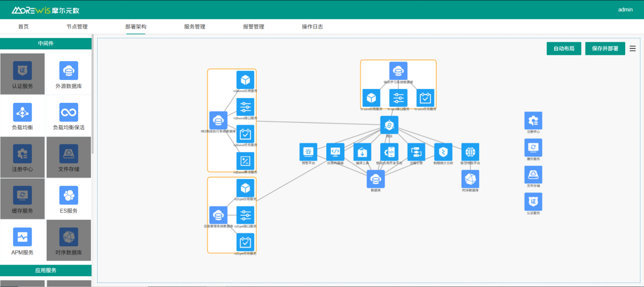
Task: Select the APM服务 palette icon
Action: pos(22,237)
